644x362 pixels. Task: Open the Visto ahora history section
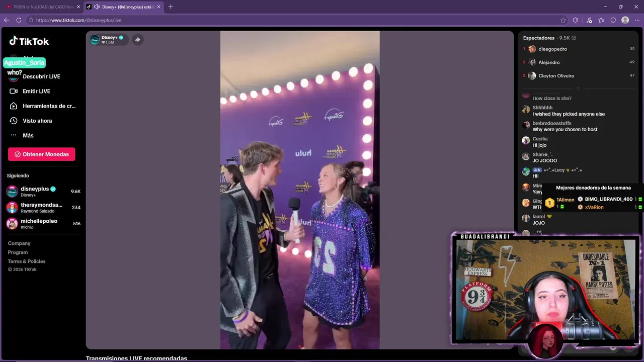click(x=31, y=121)
